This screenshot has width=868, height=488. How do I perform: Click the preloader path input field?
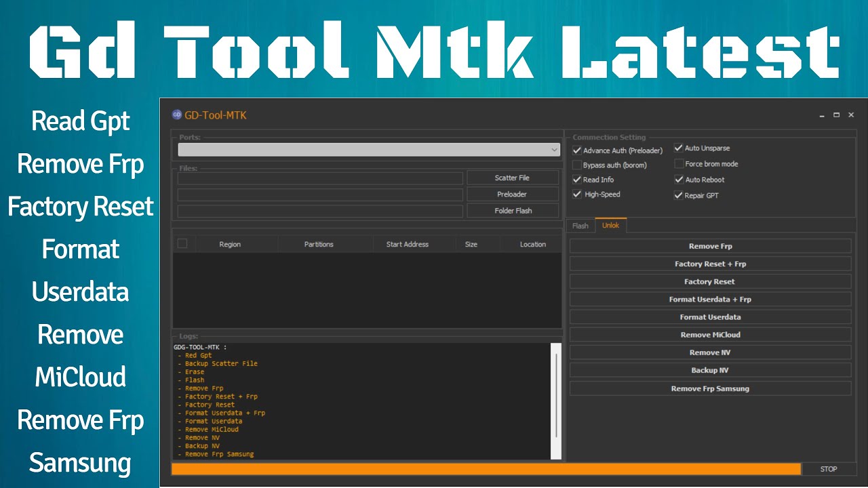point(320,195)
